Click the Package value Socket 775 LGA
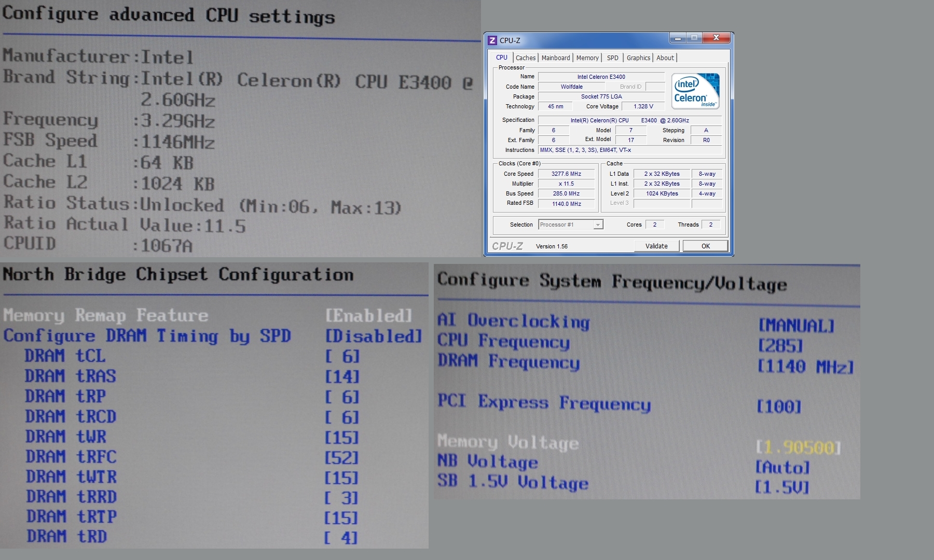 tap(601, 96)
